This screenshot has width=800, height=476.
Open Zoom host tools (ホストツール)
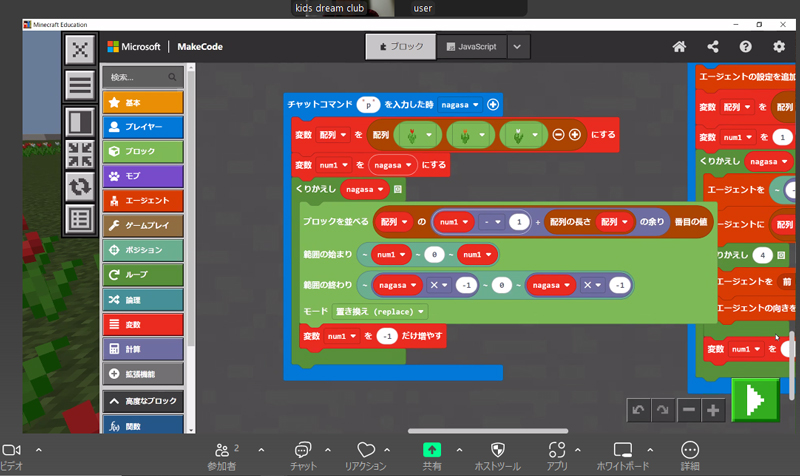pyautogui.click(x=497, y=457)
